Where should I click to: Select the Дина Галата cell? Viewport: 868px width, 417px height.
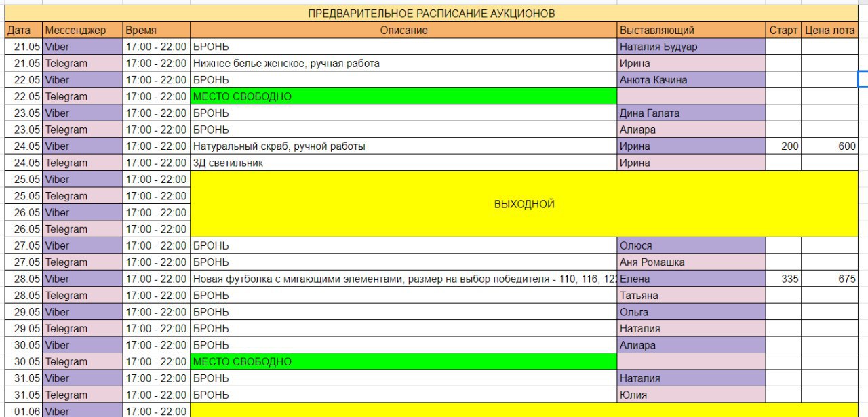(692, 113)
